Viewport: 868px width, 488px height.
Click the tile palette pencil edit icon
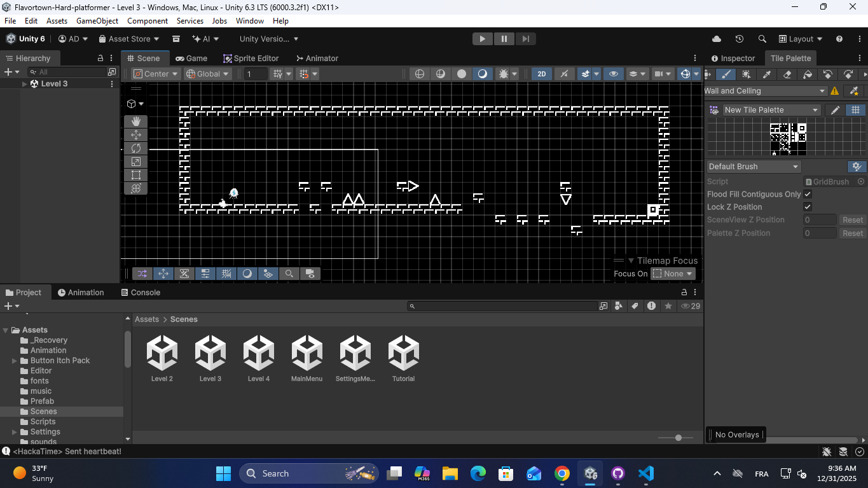coord(835,110)
